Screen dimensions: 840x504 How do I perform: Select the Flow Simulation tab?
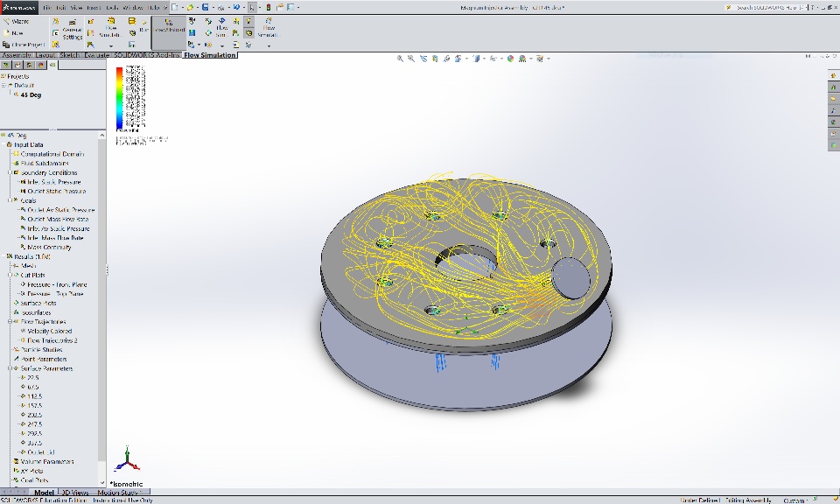(209, 55)
